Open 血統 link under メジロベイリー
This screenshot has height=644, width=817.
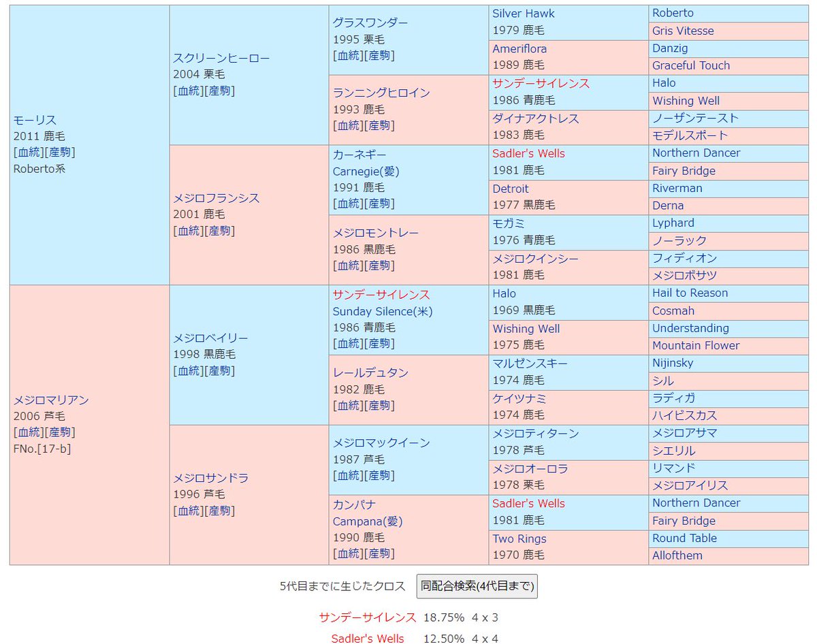tap(189, 370)
